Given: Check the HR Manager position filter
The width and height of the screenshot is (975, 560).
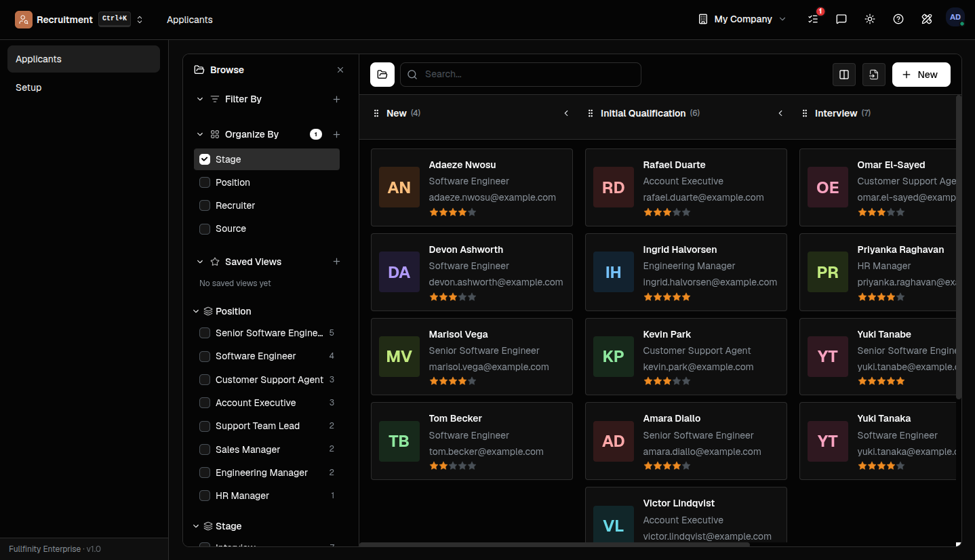Looking at the screenshot, I should 205,496.
